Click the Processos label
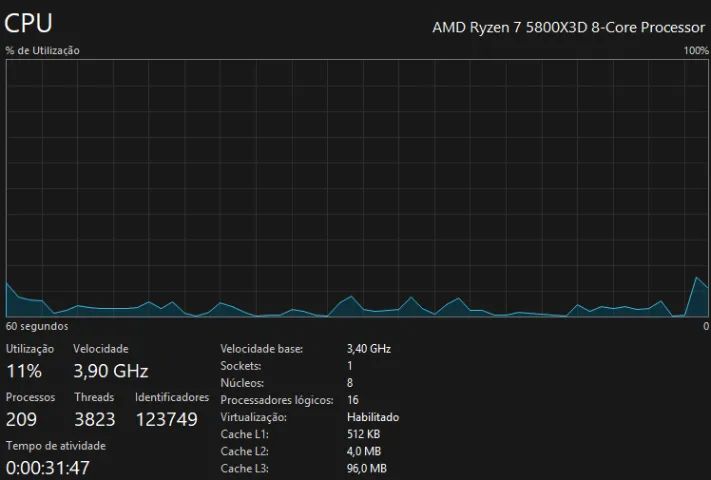This screenshot has width=711, height=480. pyautogui.click(x=30, y=398)
